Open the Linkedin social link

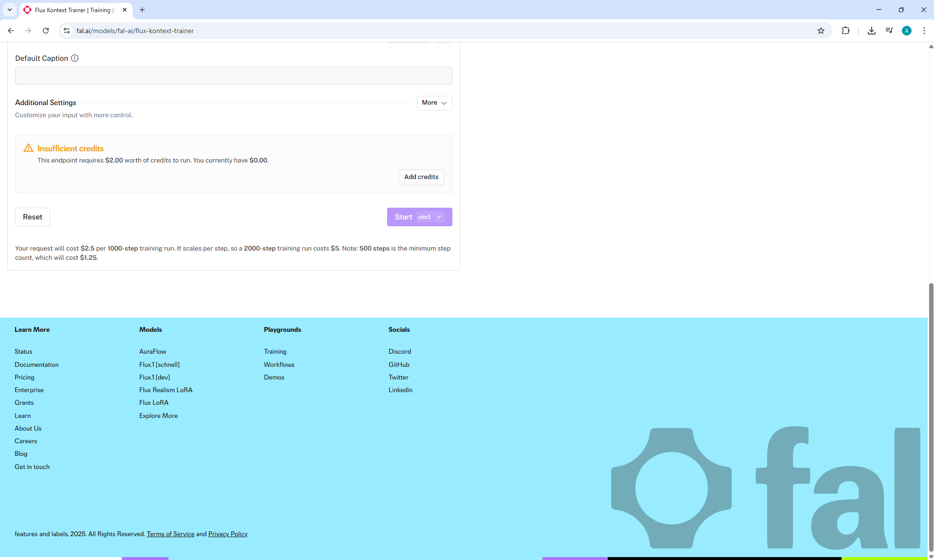point(400,390)
